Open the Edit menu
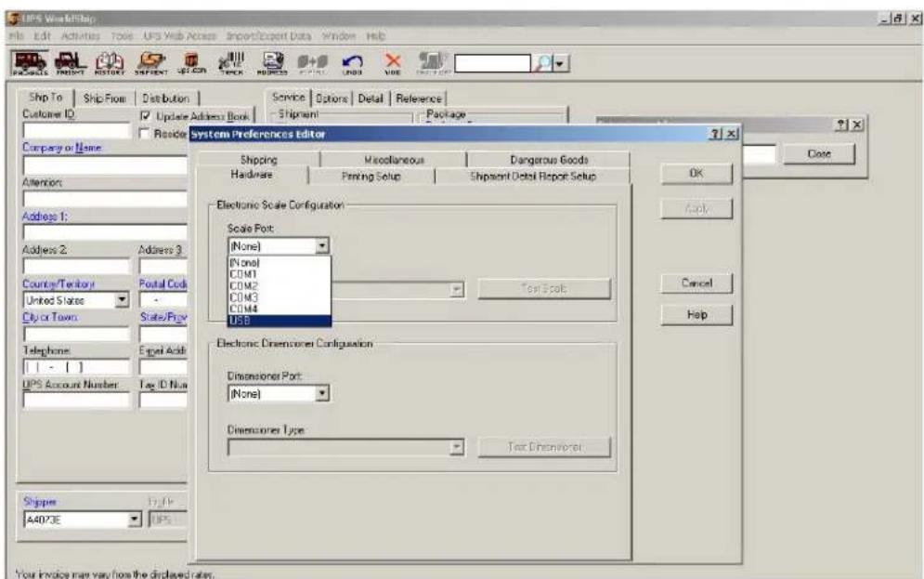This screenshot has height=579, width=924. pos(42,36)
